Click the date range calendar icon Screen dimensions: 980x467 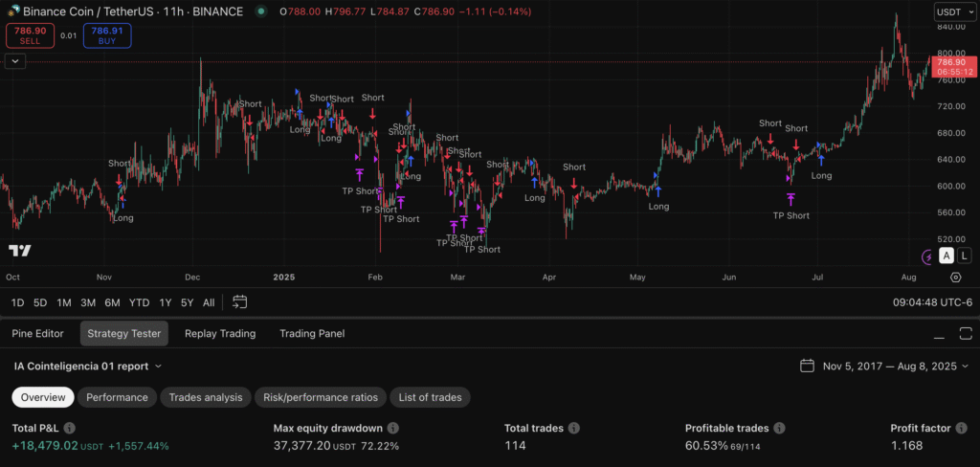point(808,366)
